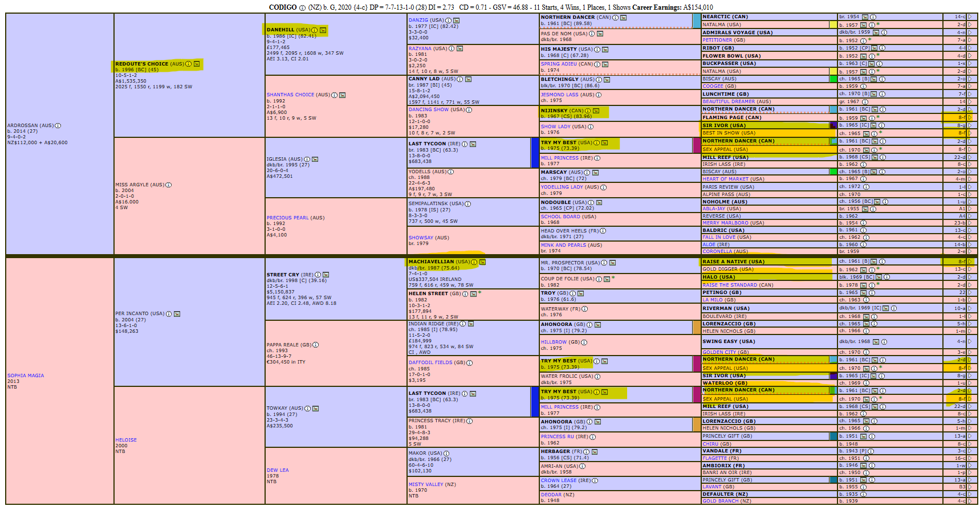980x506 pixels.
Task: Open MAKOR info icon
Action: (446, 454)
